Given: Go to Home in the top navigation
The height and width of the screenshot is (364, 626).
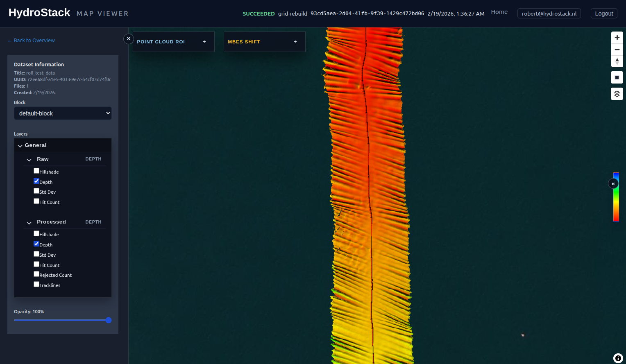Looking at the screenshot, I should click(499, 12).
